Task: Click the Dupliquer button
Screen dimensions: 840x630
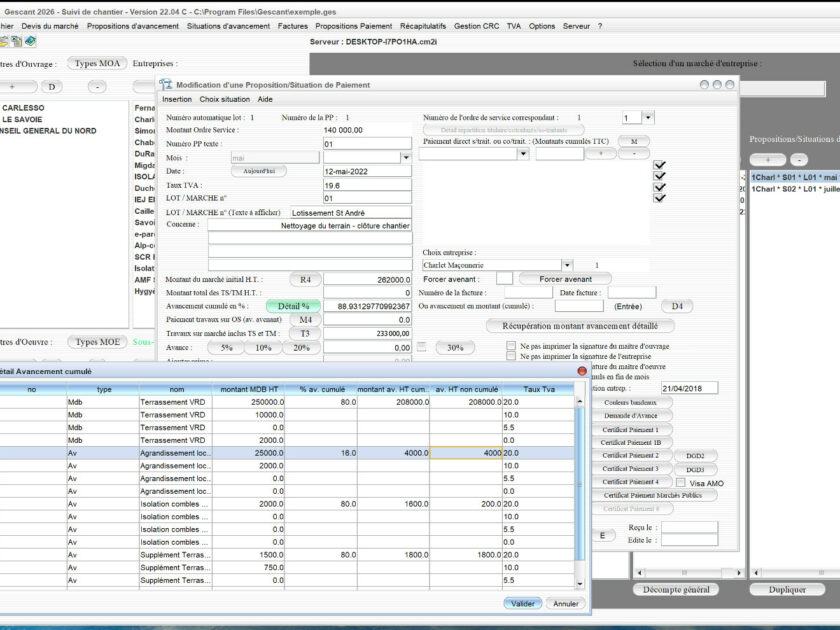Action: (x=787, y=589)
